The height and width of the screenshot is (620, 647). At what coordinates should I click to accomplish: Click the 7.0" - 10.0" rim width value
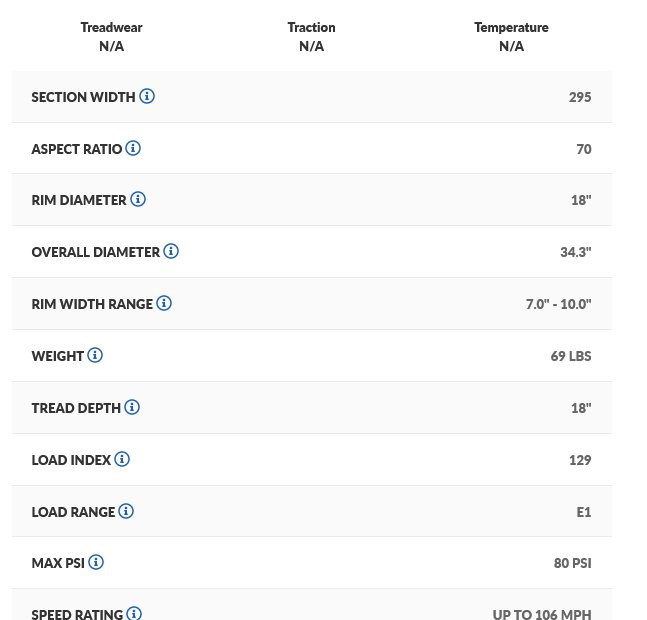pyautogui.click(x=558, y=304)
